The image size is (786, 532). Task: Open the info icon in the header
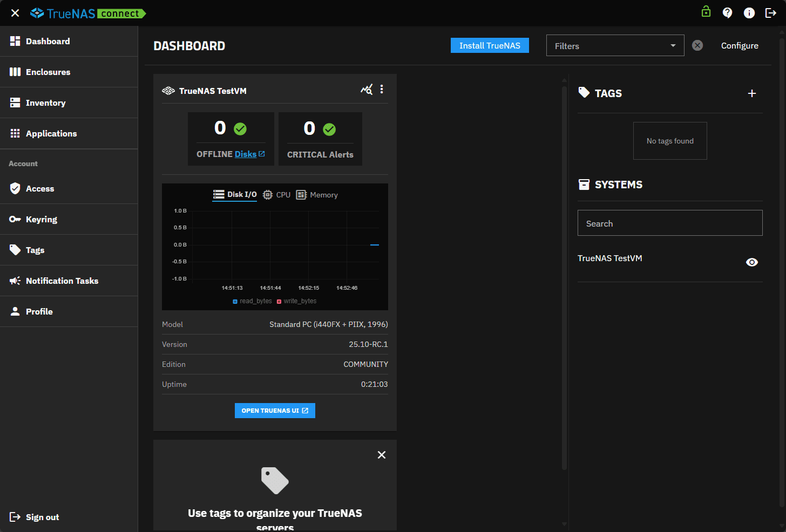click(749, 13)
